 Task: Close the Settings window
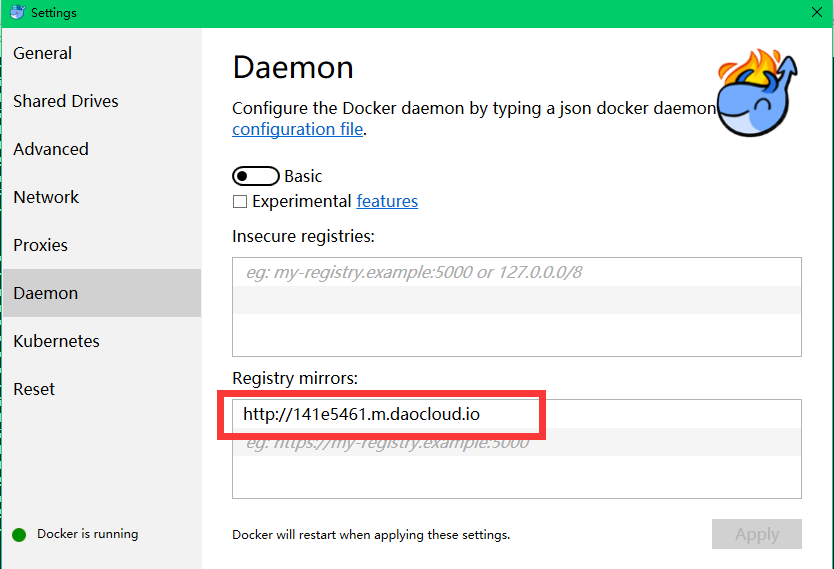(817, 12)
